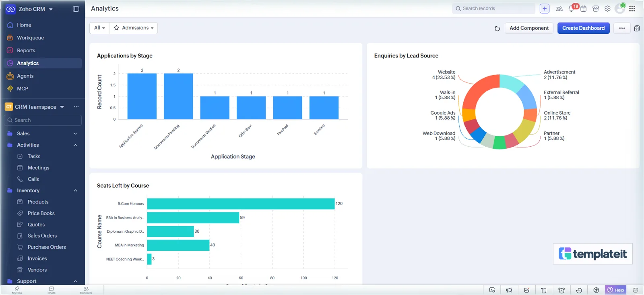Collapse the Activities folder chevron
The width and height of the screenshot is (644, 295).
(x=75, y=145)
